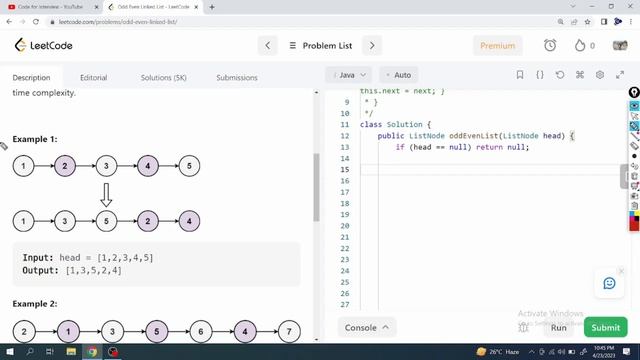Screen dimensions: 640x360
Task: Reload the page
Action: point(36,22)
